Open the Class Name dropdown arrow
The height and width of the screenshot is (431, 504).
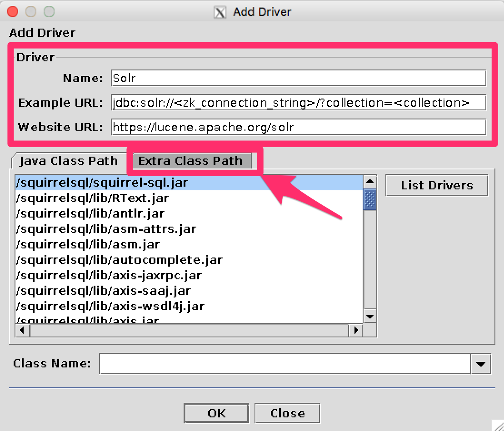[481, 364]
